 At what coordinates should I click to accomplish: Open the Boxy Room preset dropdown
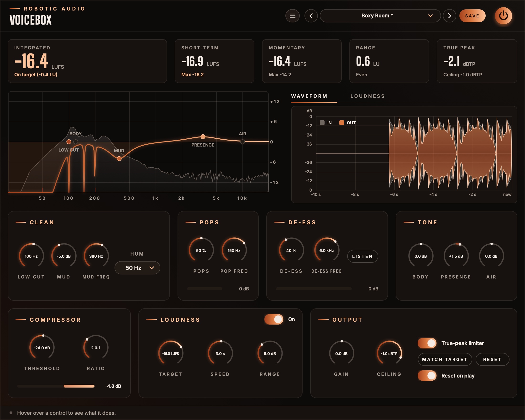(x=380, y=16)
